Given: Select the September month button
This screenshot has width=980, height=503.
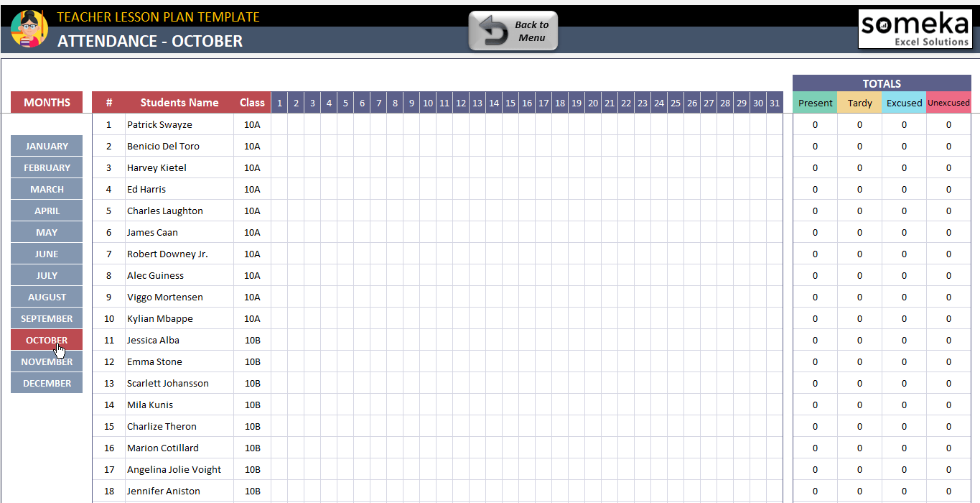Looking at the screenshot, I should point(47,318).
